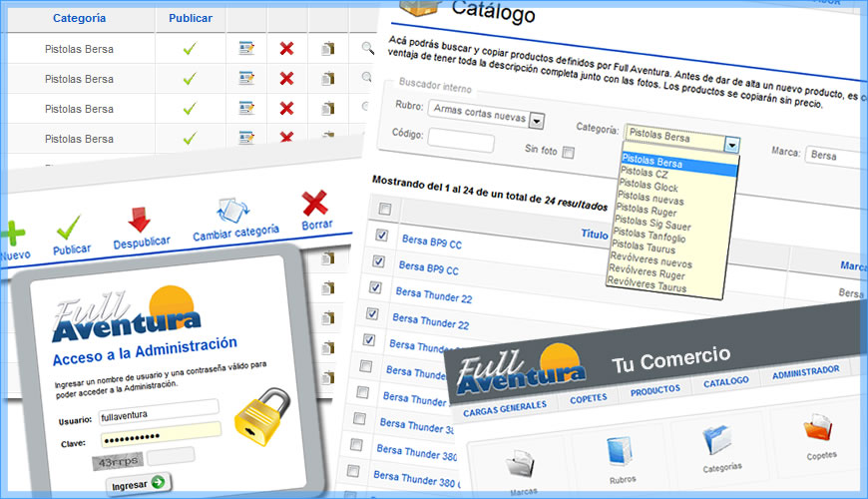Select Pistolas Glock in the dropdown list
Image resolution: width=868 pixels, height=499 pixels.
(649, 185)
